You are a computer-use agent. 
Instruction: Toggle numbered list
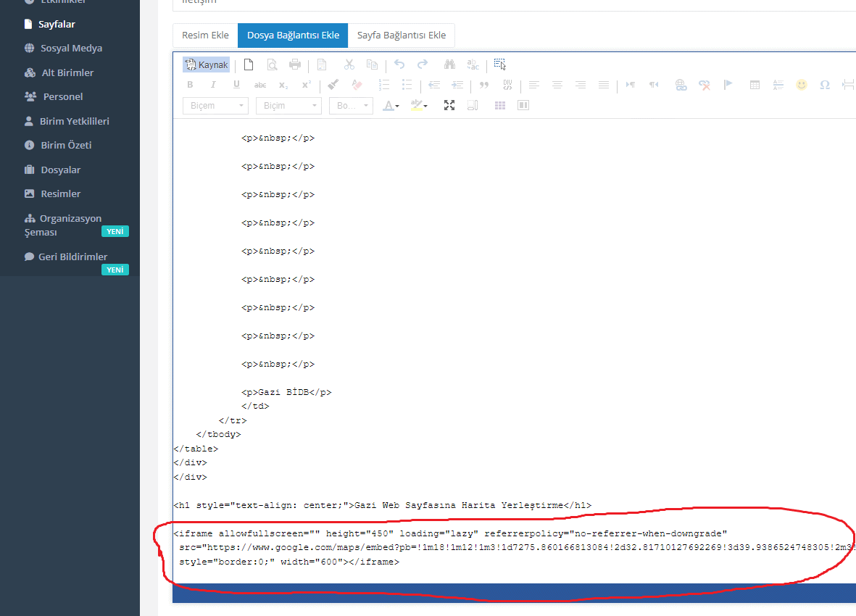pos(383,85)
